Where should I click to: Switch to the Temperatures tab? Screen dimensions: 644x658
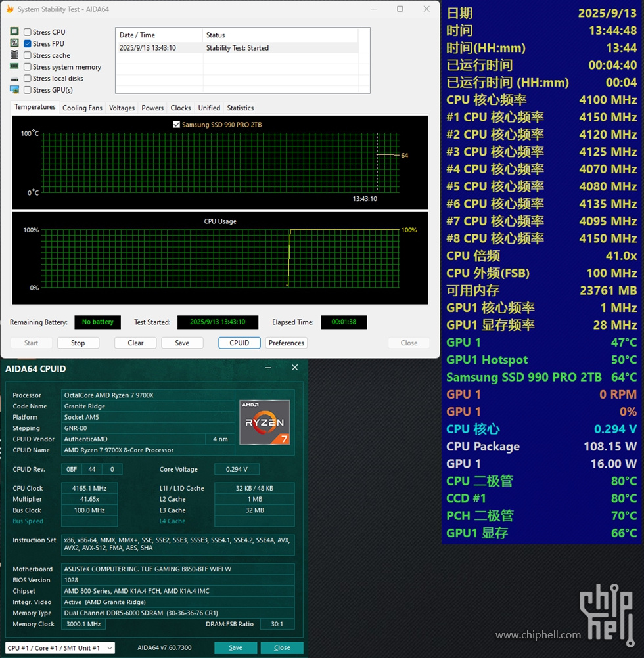point(35,107)
